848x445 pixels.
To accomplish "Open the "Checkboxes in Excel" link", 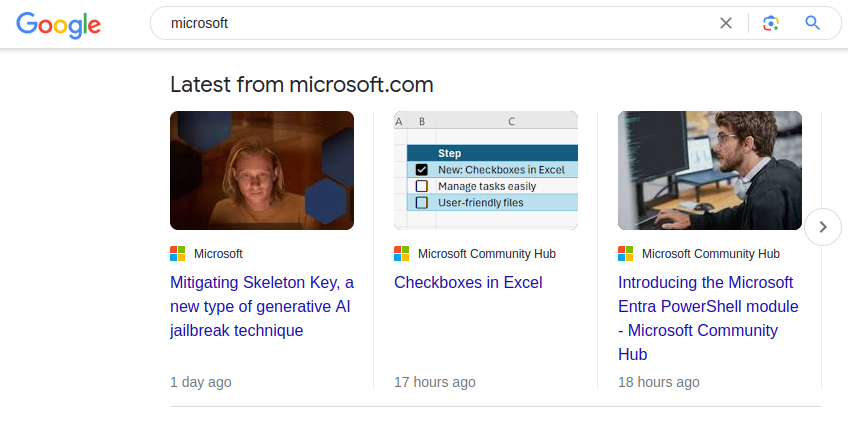I will click(468, 283).
